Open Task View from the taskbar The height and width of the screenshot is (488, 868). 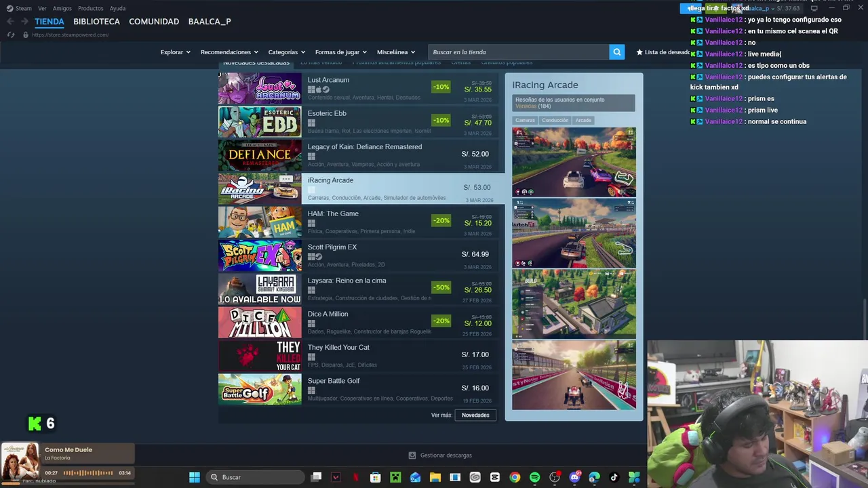(x=316, y=477)
